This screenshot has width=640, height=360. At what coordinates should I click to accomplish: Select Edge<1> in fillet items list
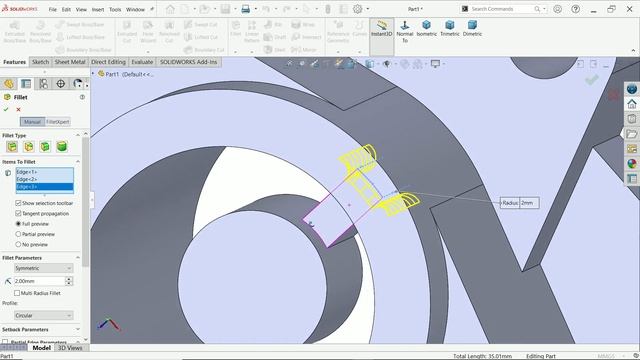[x=44, y=172]
